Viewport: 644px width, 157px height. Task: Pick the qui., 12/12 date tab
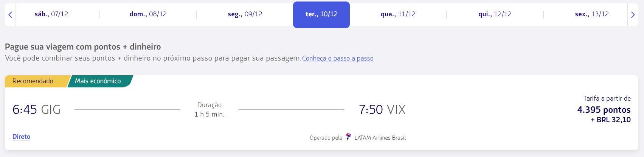coord(495,14)
